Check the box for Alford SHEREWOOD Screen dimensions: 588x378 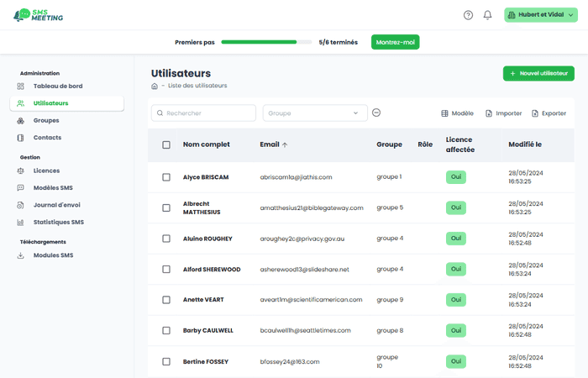(x=166, y=270)
